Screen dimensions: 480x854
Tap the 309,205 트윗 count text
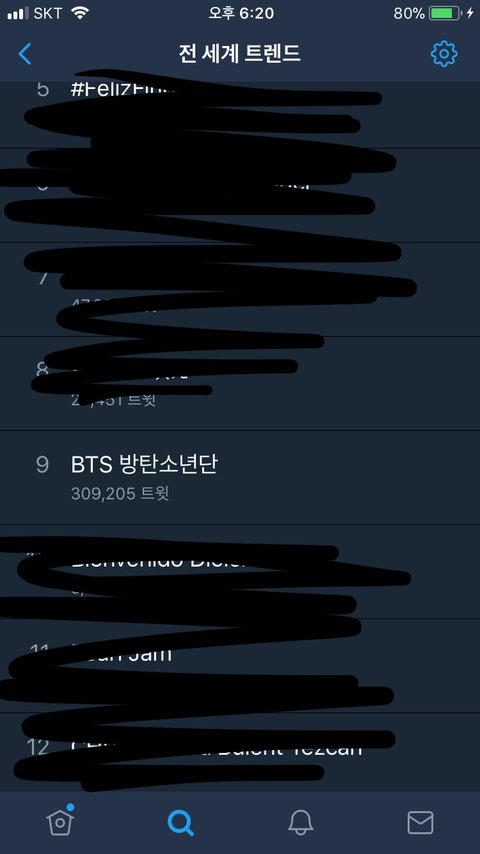tap(120, 493)
